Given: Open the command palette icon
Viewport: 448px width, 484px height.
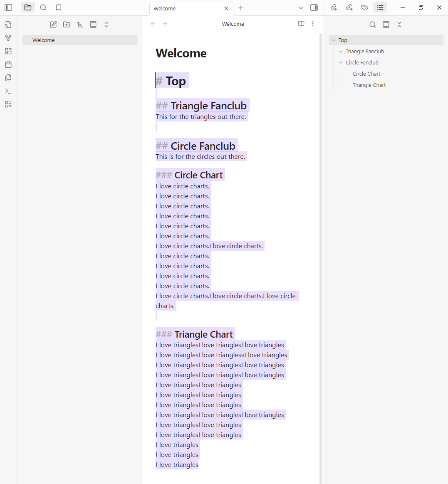Looking at the screenshot, I should 8,91.
